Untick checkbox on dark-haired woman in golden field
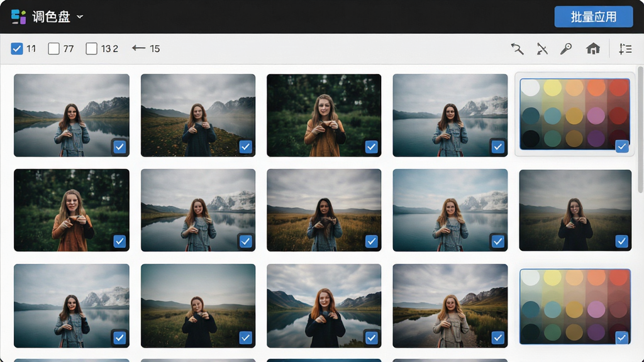Screen dimensions: 644x362 (371, 241)
